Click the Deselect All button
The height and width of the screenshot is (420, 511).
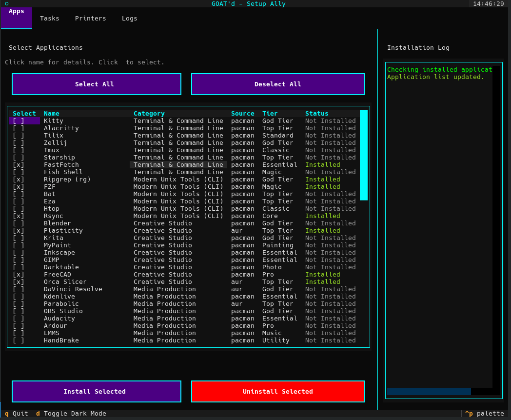click(x=277, y=84)
